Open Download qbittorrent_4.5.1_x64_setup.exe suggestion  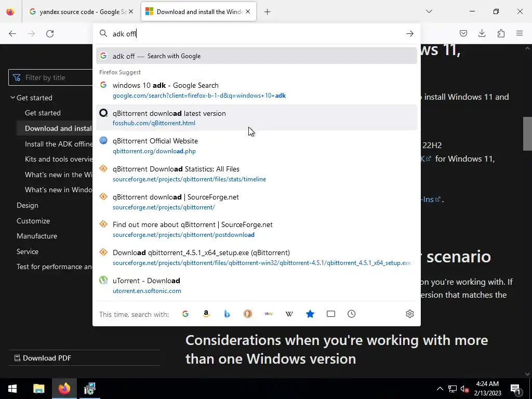pos(257,258)
